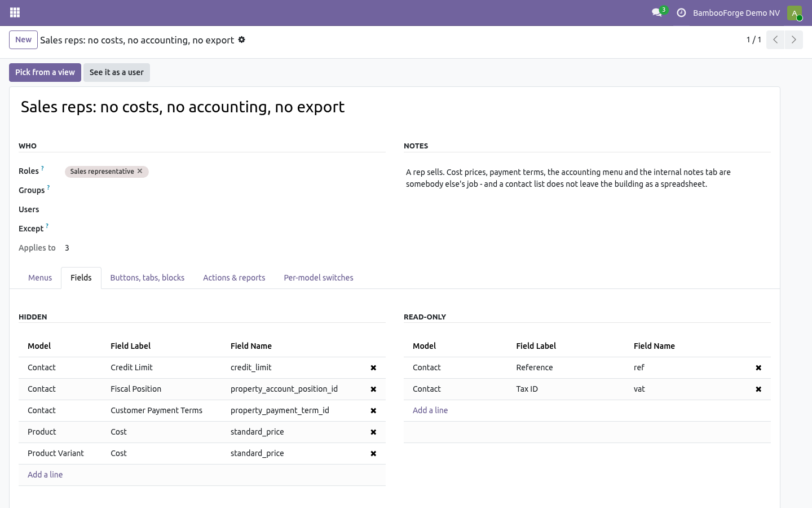Open the BambooForge Demo NV company switcher
The width and height of the screenshot is (812, 508).
[x=736, y=12]
